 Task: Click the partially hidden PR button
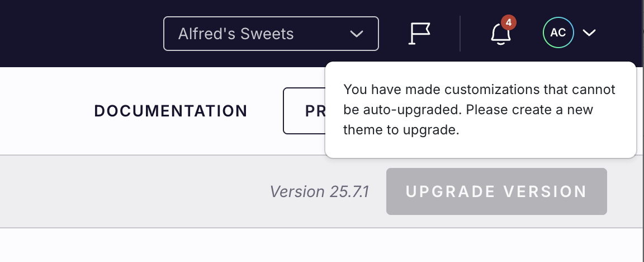[x=305, y=111]
